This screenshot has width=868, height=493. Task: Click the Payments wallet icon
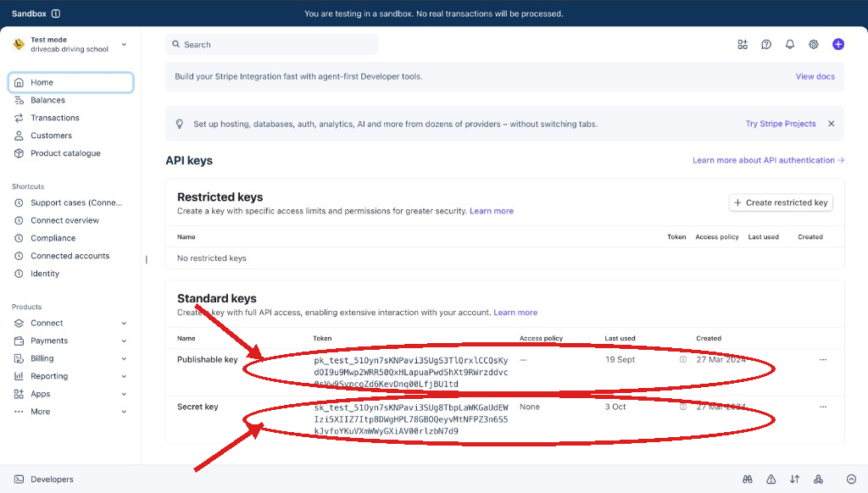[x=19, y=341]
